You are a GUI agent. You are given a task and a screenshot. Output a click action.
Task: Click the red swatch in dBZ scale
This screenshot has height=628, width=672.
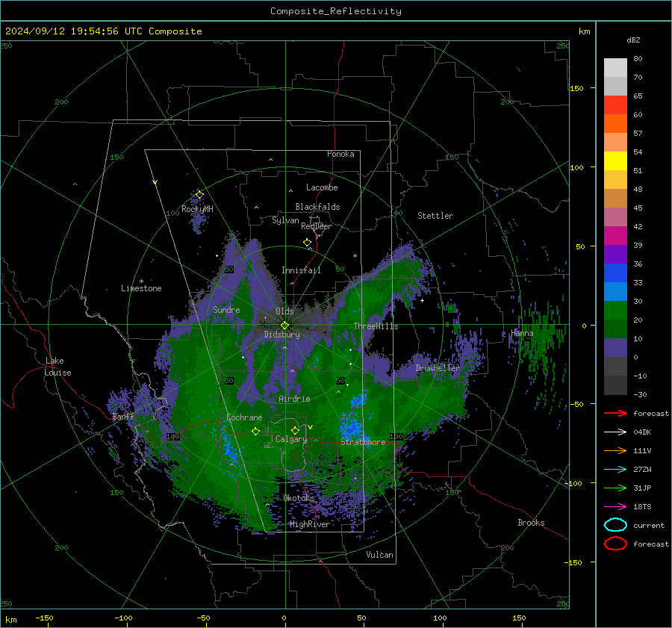coord(615,105)
